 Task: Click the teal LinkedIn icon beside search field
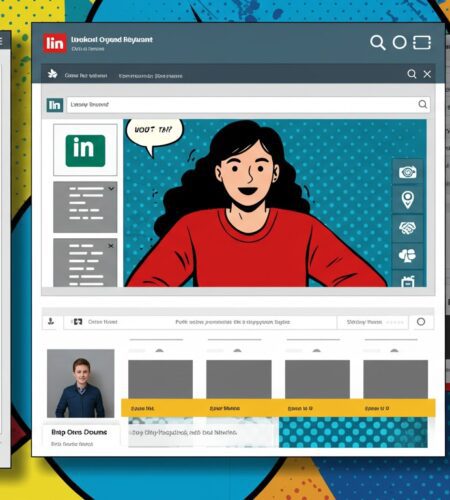pos(55,105)
